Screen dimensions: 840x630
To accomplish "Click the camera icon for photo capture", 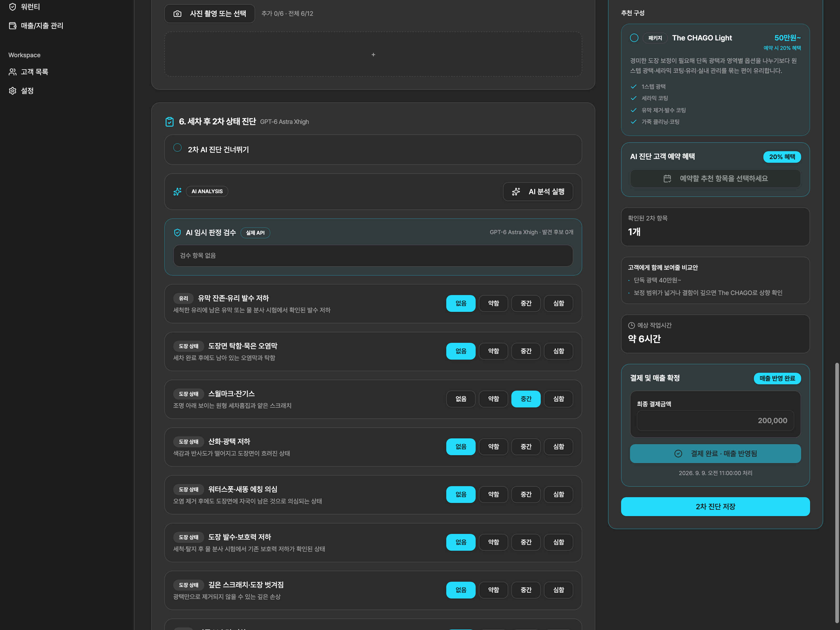I will pos(177,14).
